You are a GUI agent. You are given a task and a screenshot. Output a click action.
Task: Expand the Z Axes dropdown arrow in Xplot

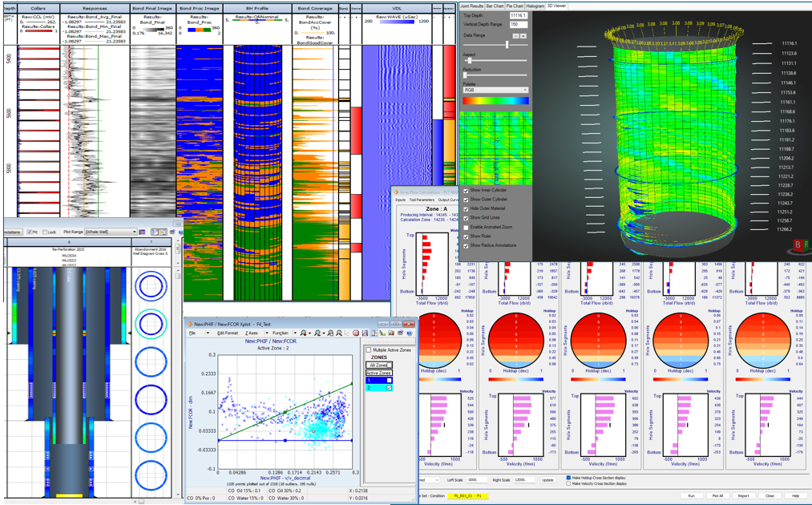[267, 333]
